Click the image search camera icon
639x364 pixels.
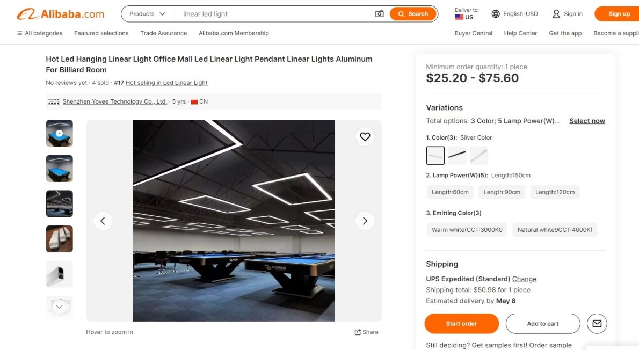point(380,13)
